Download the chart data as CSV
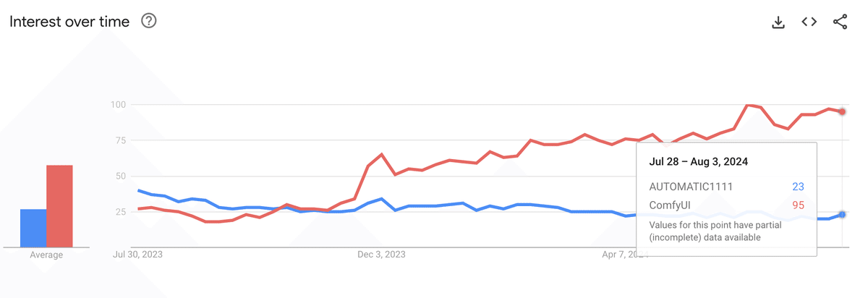868x298 pixels. click(x=778, y=22)
